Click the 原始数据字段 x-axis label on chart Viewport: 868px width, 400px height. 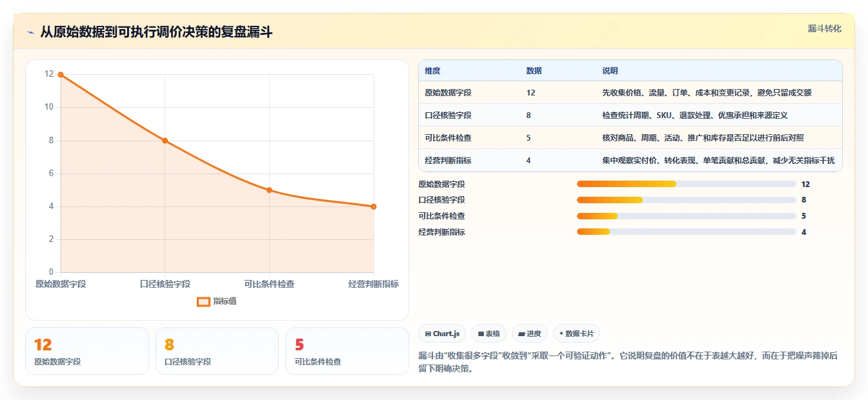click(x=61, y=284)
